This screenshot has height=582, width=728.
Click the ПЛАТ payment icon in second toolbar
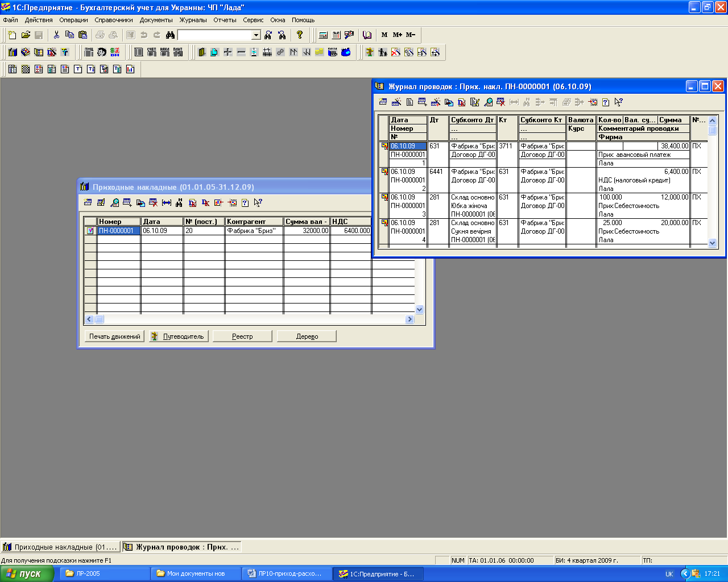pyautogui.click(x=178, y=52)
